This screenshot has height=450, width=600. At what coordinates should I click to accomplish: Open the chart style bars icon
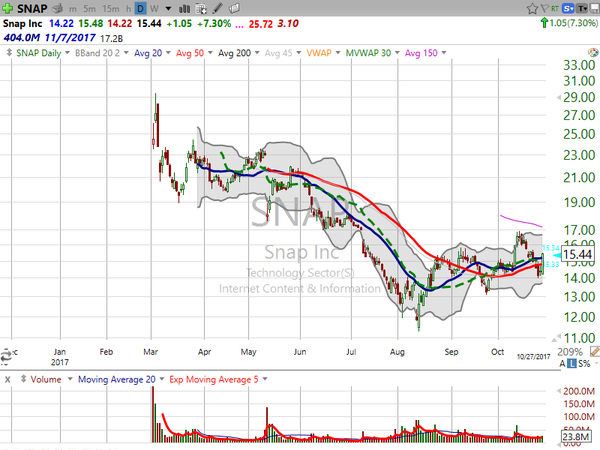184,8
